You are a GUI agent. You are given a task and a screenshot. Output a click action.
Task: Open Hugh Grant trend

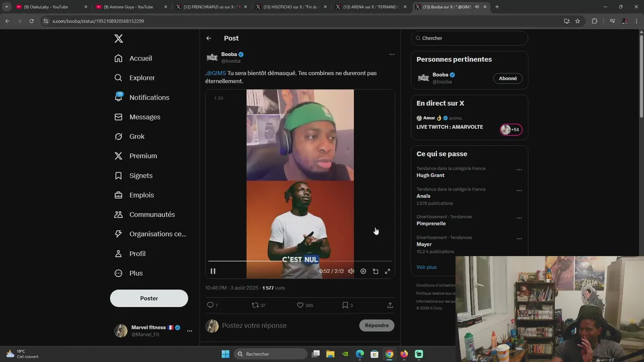(430, 175)
